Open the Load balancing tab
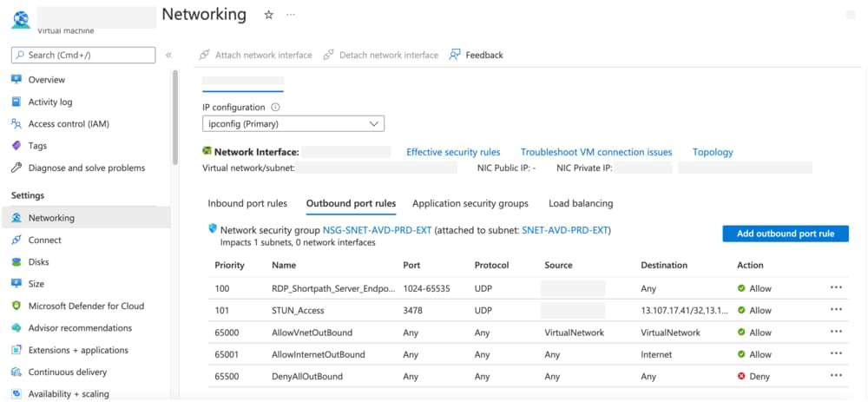This screenshot has width=868, height=402. click(x=581, y=203)
